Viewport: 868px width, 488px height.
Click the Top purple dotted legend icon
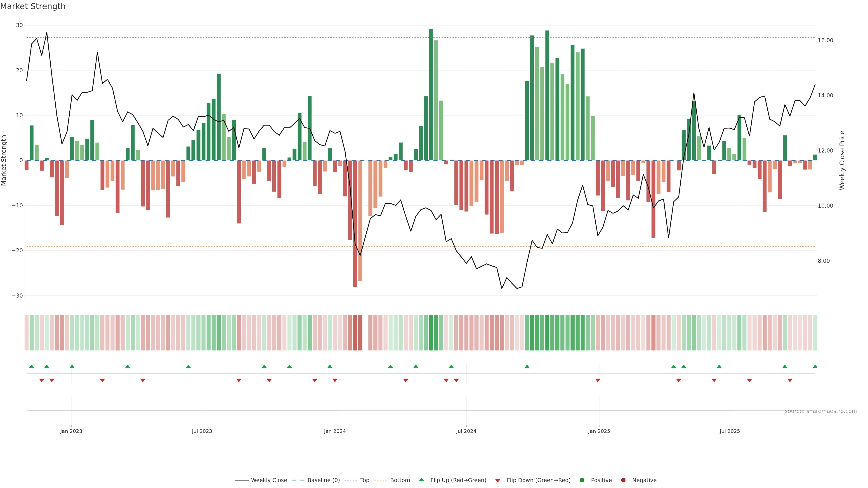pos(350,480)
